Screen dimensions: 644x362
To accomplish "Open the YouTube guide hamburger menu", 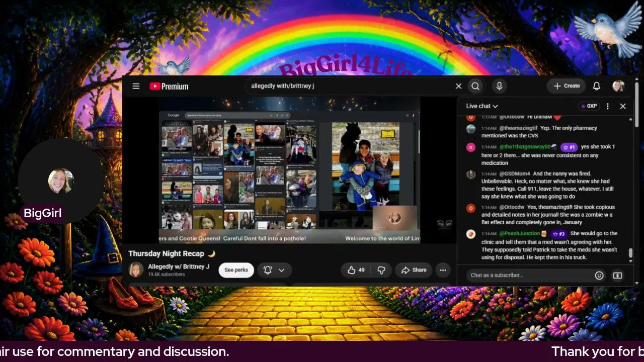I will (136, 86).
